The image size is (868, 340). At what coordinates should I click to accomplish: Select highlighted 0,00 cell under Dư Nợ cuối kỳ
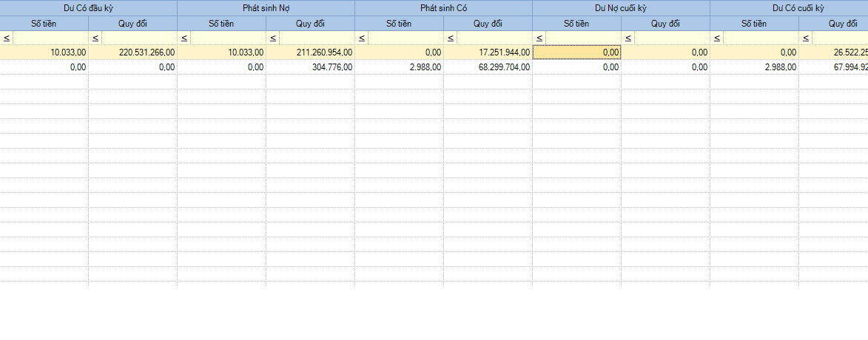tap(577, 52)
